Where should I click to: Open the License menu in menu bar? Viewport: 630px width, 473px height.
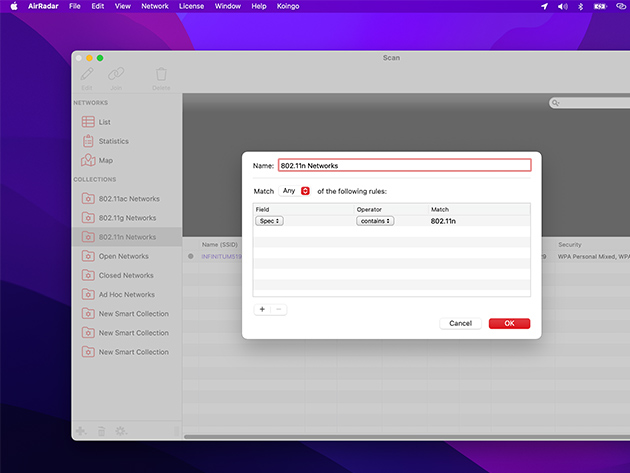(191, 6)
